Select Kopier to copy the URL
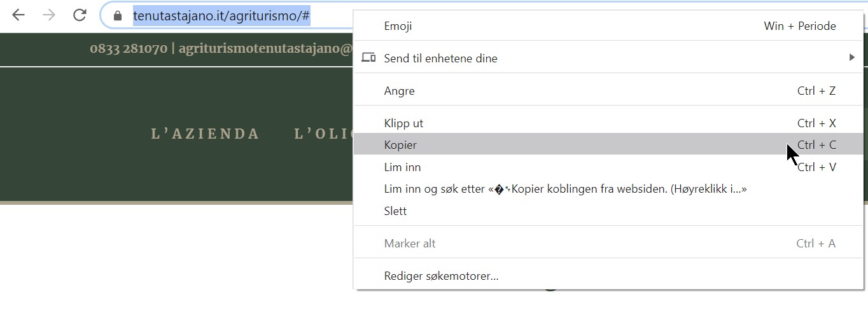Screen dimensions: 868x311 [x=401, y=145]
